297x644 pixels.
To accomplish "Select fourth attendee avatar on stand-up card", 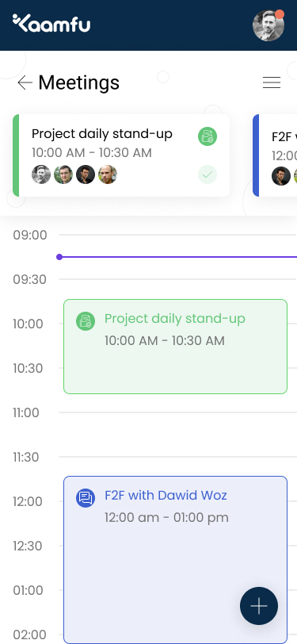I will [108, 174].
